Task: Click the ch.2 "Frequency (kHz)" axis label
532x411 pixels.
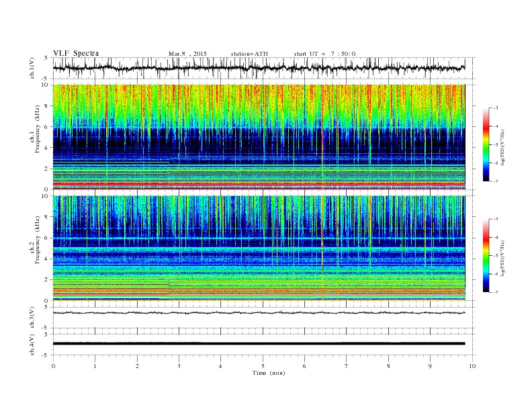Action: (38, 239)
